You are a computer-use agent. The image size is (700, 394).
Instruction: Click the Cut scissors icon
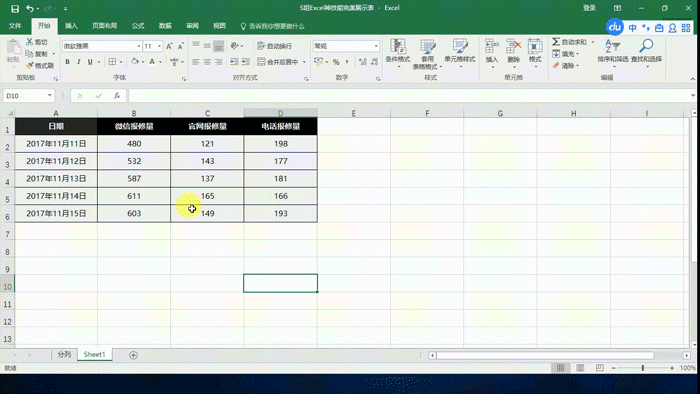29,42
